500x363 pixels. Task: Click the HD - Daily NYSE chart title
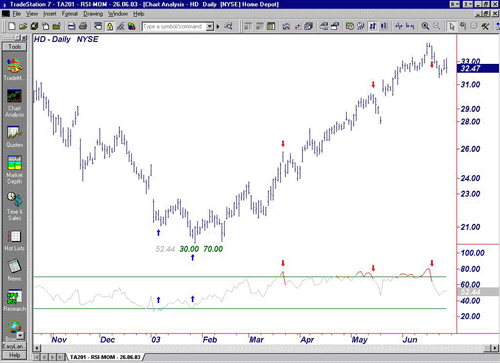pos(66,39)
